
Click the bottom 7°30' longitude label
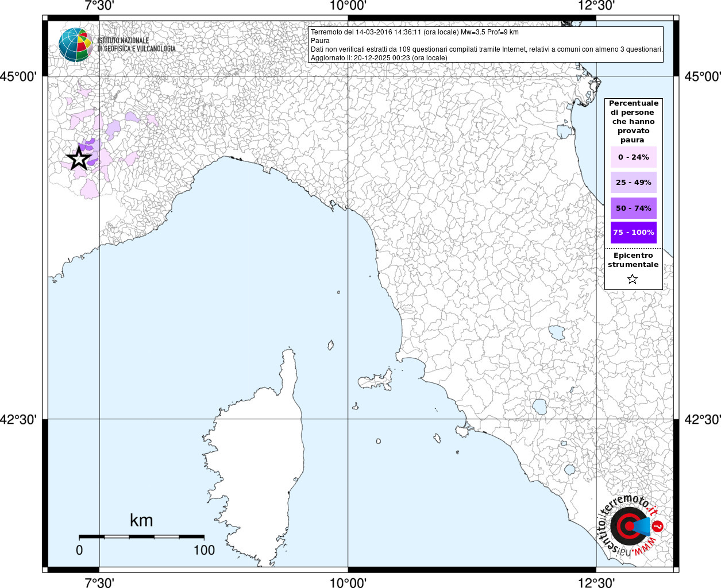pyautogui.click(x=99, y=583)
